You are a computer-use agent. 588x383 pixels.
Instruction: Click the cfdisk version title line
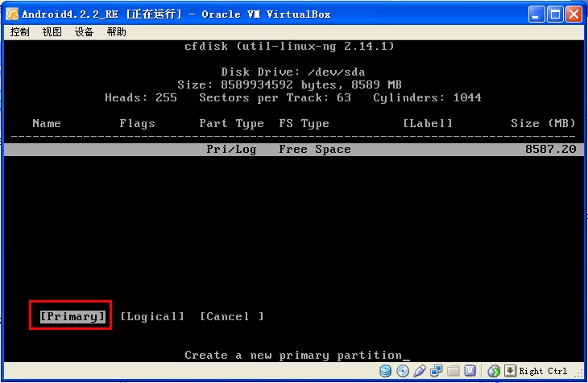(289, 46)
